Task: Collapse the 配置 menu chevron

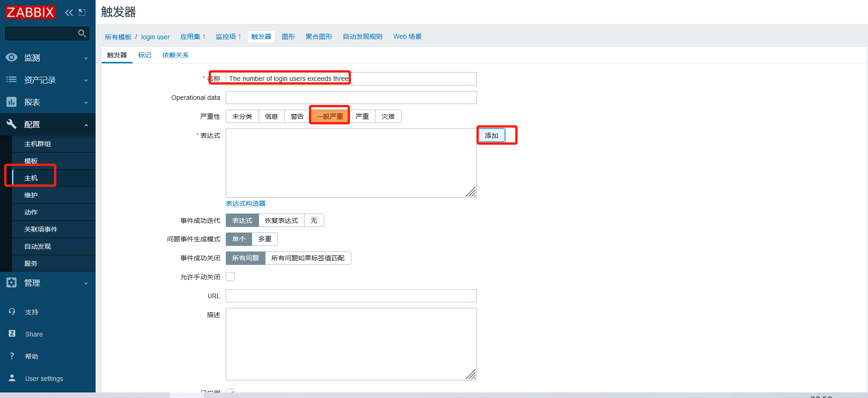Action: coord(86,125)
